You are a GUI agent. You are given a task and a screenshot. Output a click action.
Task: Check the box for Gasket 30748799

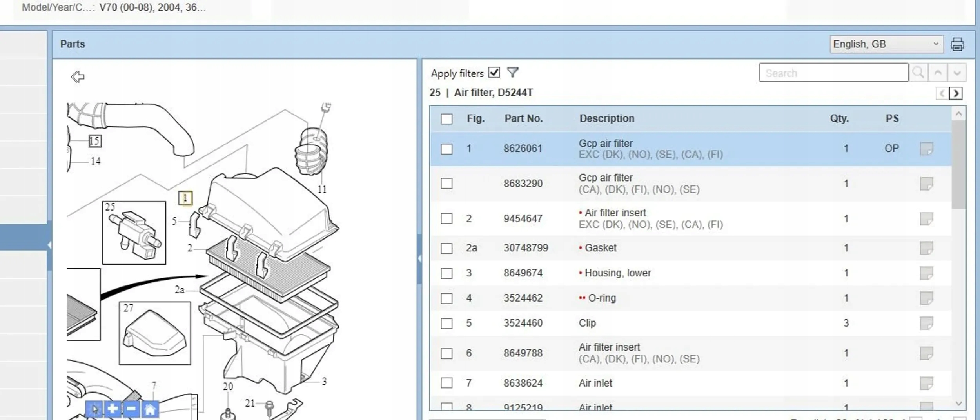(x=446, y=248)
